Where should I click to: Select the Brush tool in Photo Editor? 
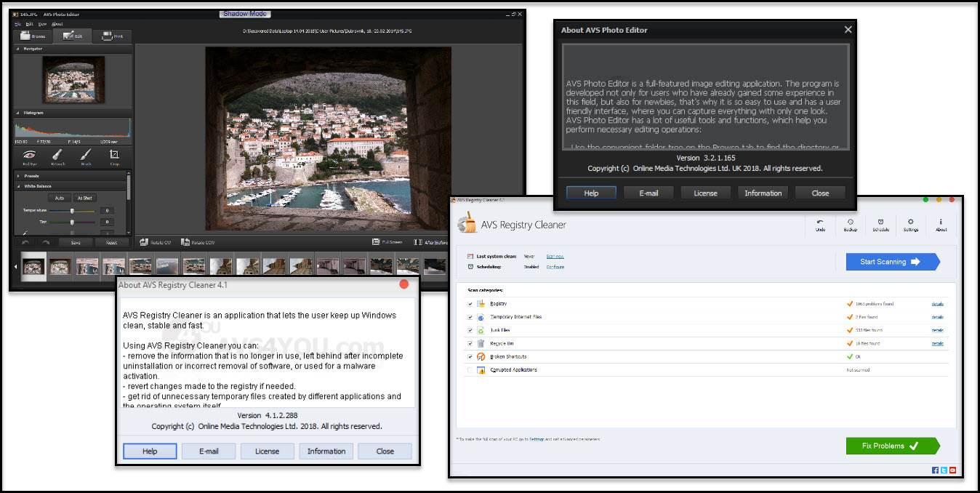click(86, 156)
